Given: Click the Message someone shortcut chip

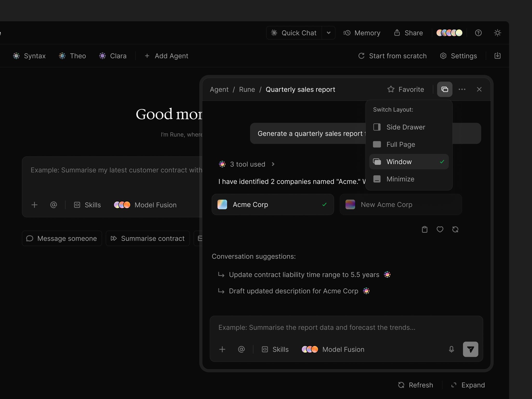Looking at the screenshot, I should pyautogui.click(x=62, y=238).
